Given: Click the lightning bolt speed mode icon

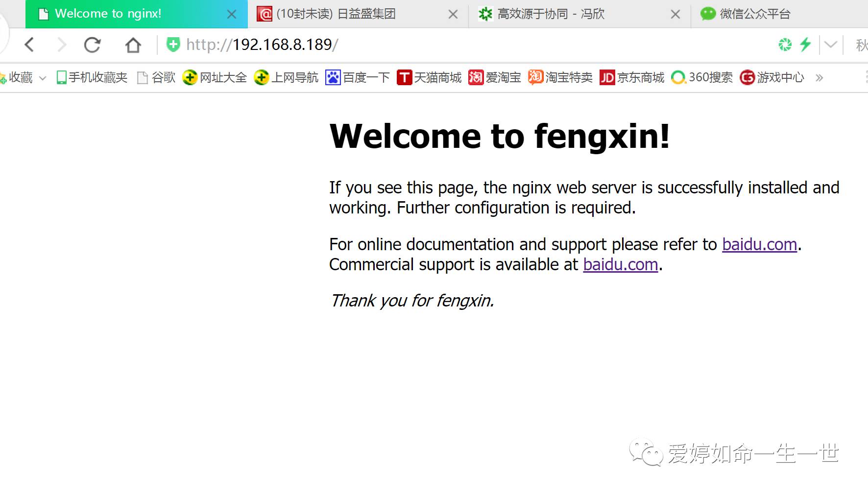Looking at the screenshot, I should (805, 45).
